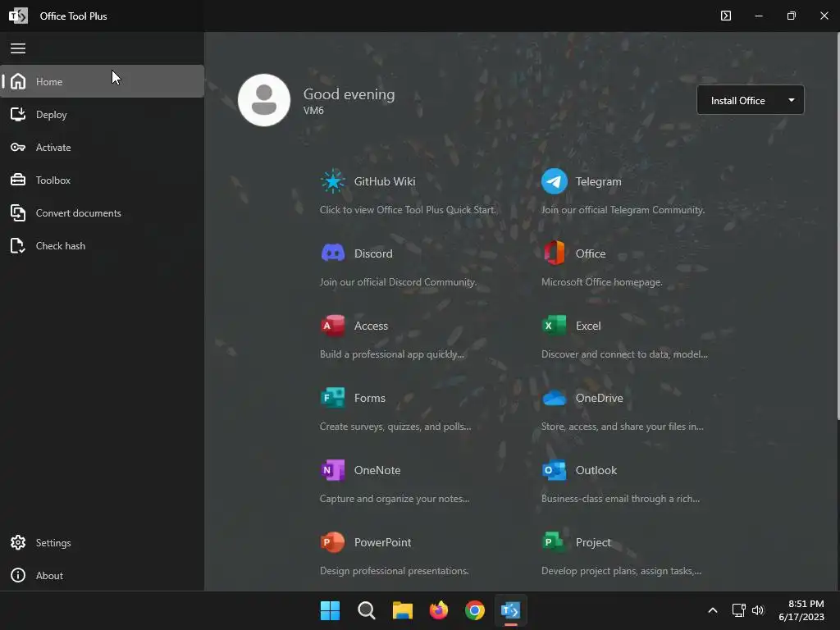Click the GitHub Wiki star icon
This screenshot has width=840, height=630.
(333, 181)
